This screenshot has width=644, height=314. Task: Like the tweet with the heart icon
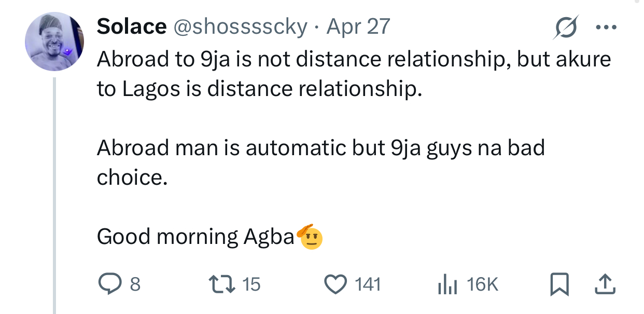[335, 284]
